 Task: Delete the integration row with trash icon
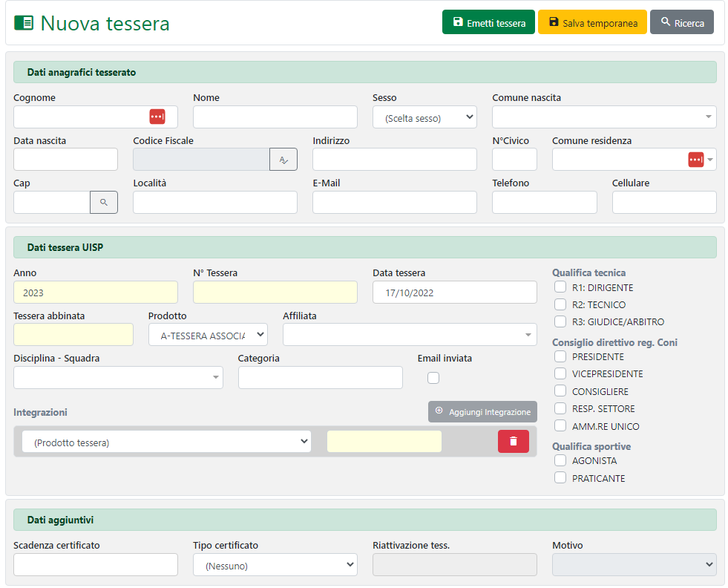pyautogui.click(x=513, y=441)
